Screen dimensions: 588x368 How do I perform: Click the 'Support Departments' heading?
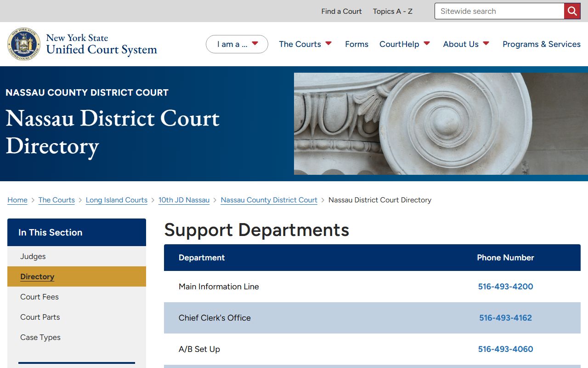pyautogui.click(x=257, y=230)
